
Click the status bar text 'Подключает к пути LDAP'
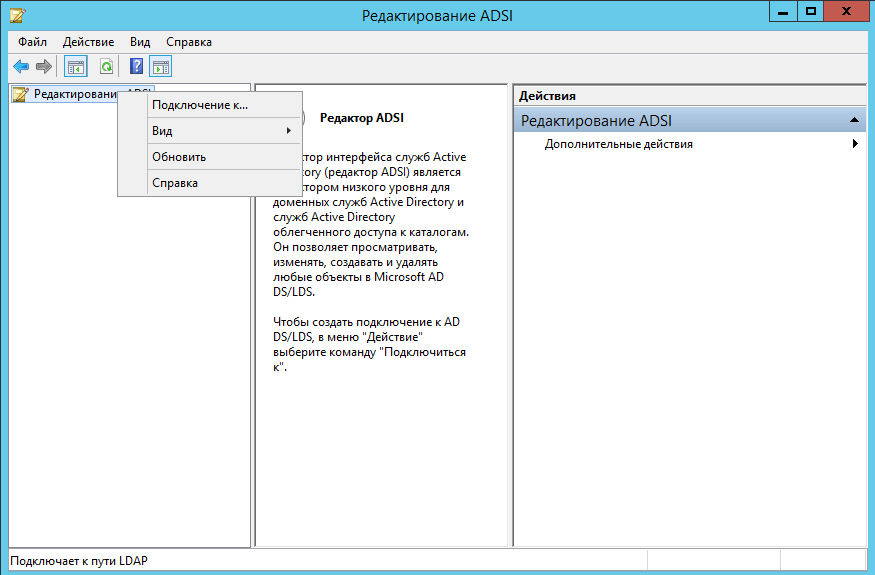coord(79,560)
